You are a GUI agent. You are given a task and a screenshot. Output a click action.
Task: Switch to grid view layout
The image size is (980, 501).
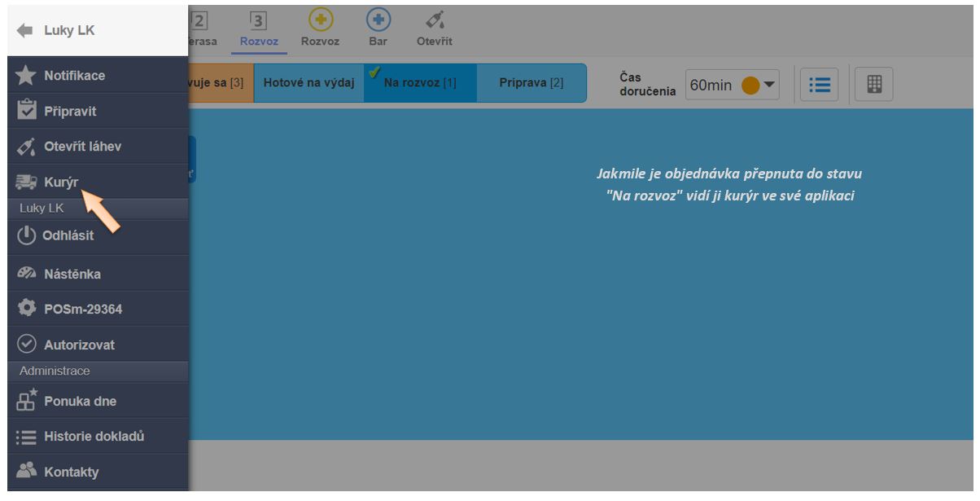(874, 85)
